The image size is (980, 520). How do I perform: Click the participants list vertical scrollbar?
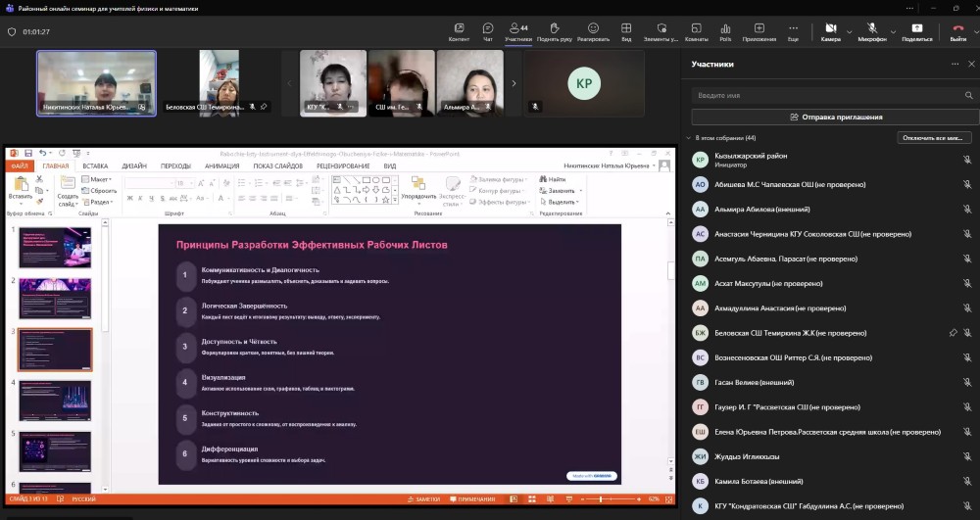tap(977, 294)
